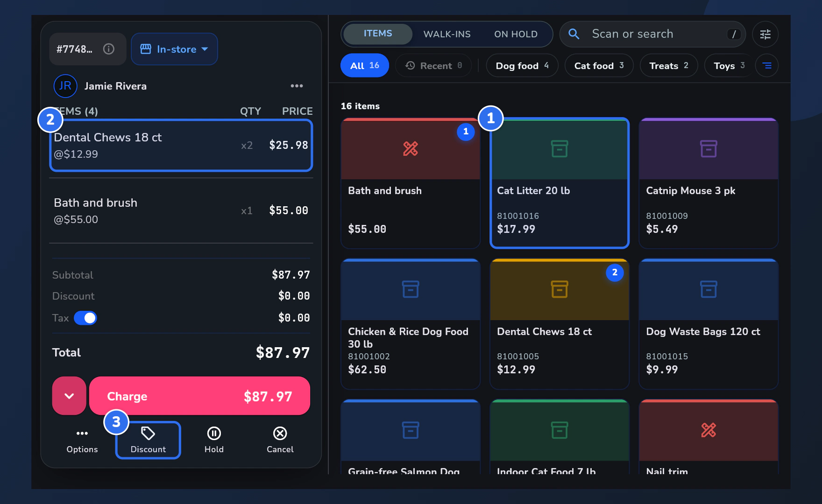Filter by Recent items

(433, 66)
